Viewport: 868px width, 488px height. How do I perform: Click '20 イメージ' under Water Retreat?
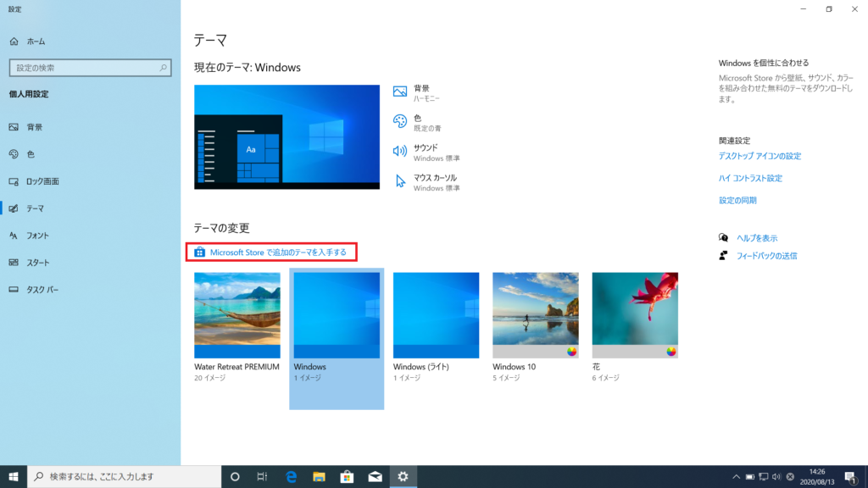(x=210, y=378)
